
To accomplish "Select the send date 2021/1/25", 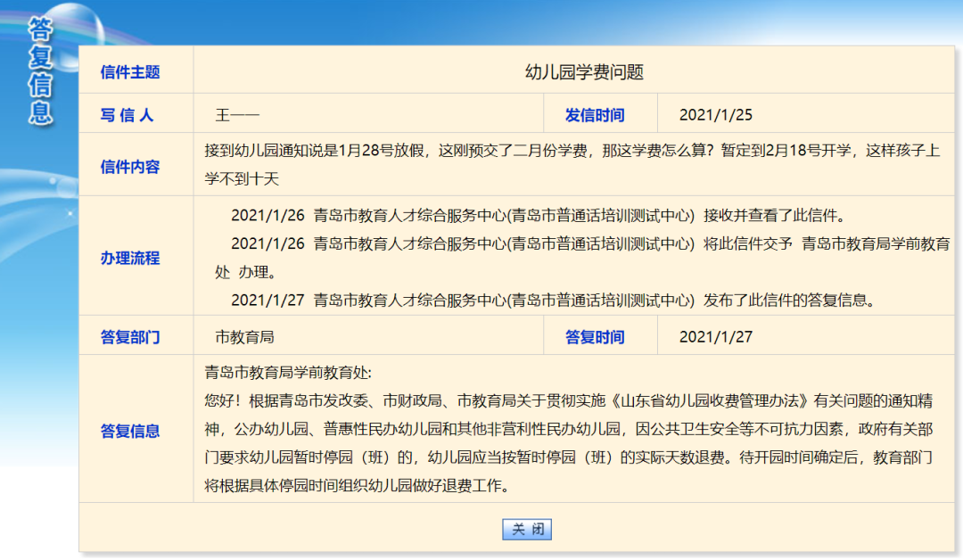I will tap(715, 115).
